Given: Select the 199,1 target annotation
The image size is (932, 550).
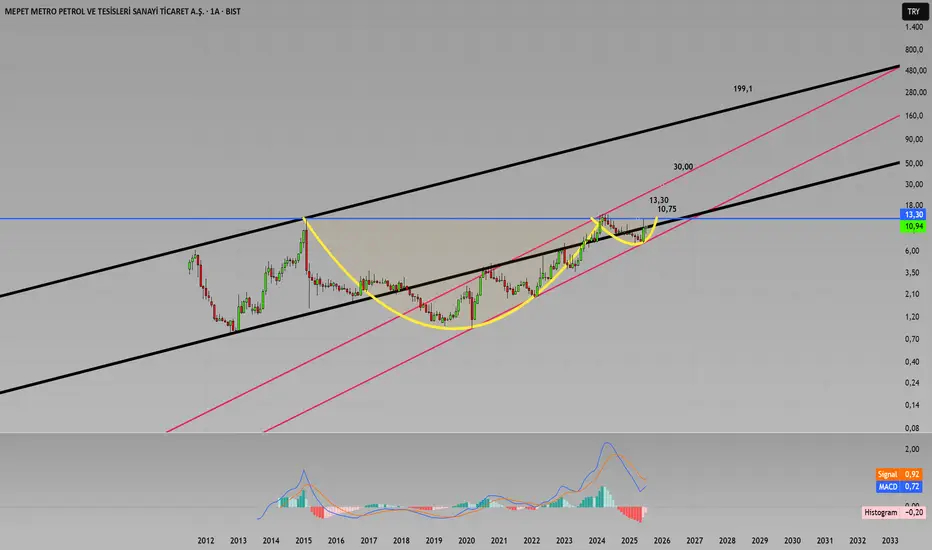Looking at the screenshot, I should 742,89.
